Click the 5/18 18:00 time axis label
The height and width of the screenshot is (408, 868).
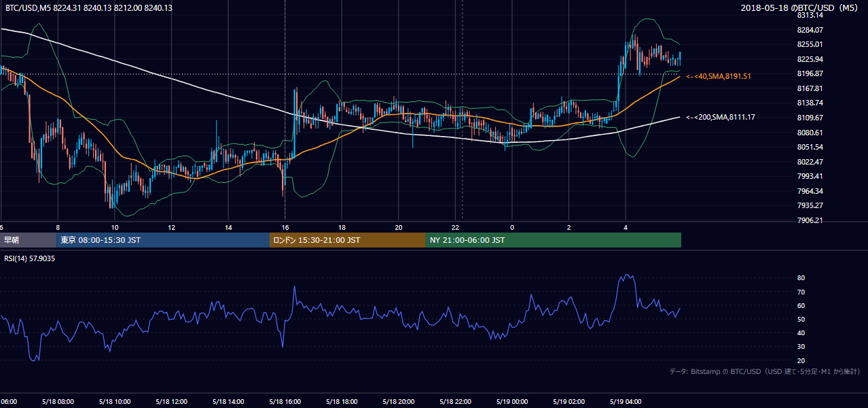341,402
